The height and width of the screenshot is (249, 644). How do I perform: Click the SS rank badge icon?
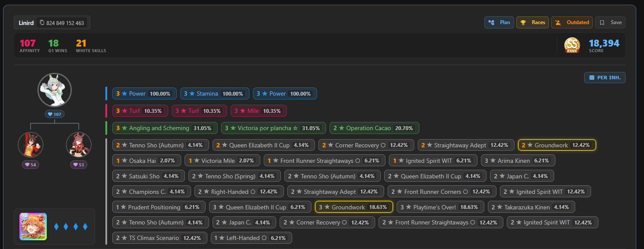(572, 45)
